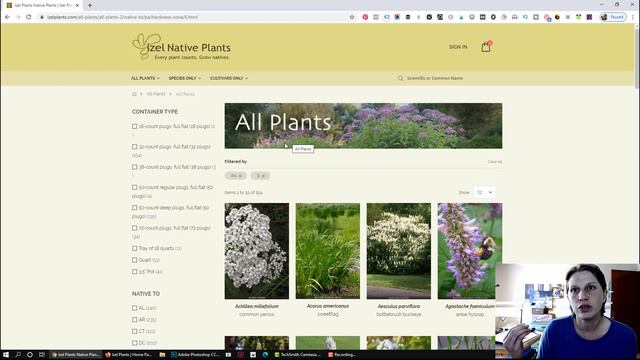Check the 50-count regular plugs option

[134, 187]
